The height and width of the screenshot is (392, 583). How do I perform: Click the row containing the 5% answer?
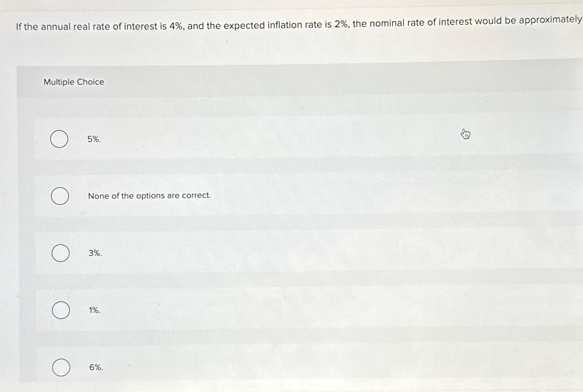click(252, 139)
